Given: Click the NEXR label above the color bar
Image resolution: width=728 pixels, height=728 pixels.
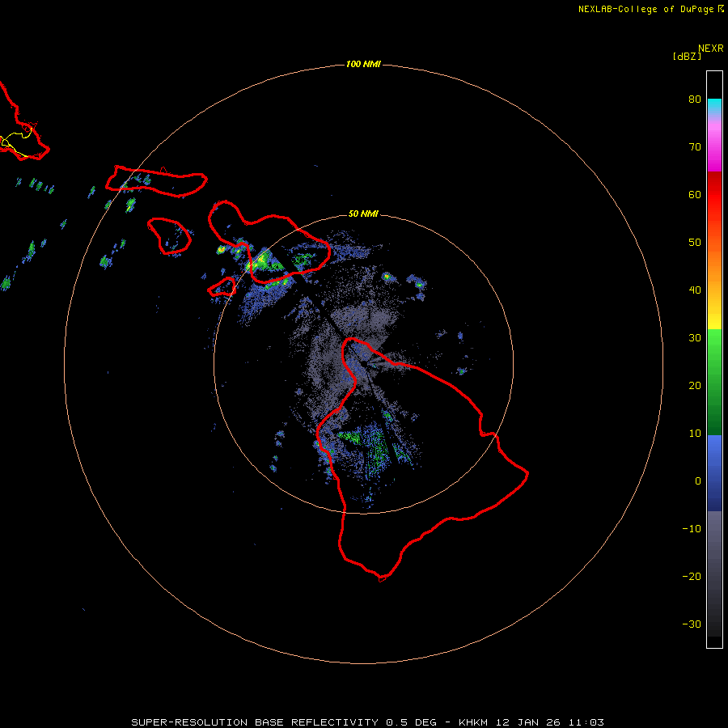Looking at the screenshot, I should click(x=711, y=49).
